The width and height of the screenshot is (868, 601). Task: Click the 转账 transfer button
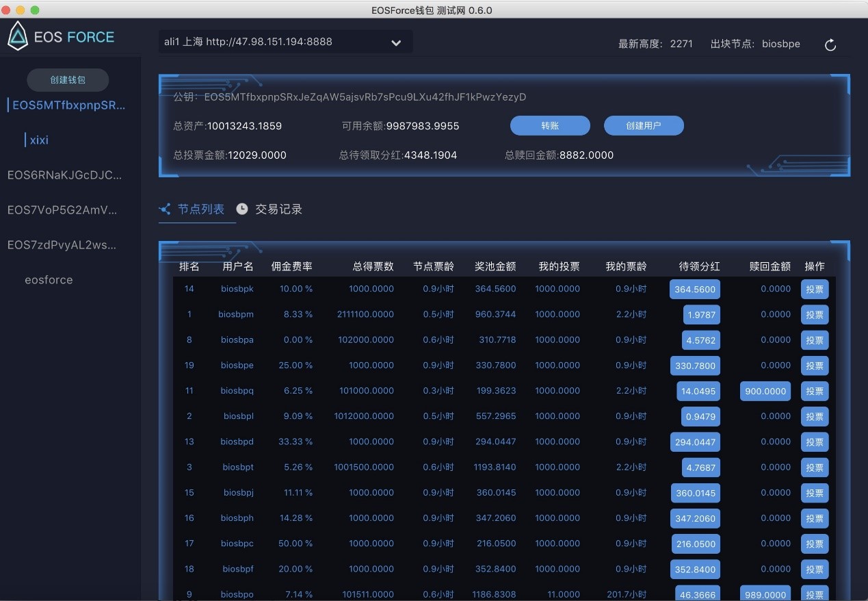coord(550,126)
